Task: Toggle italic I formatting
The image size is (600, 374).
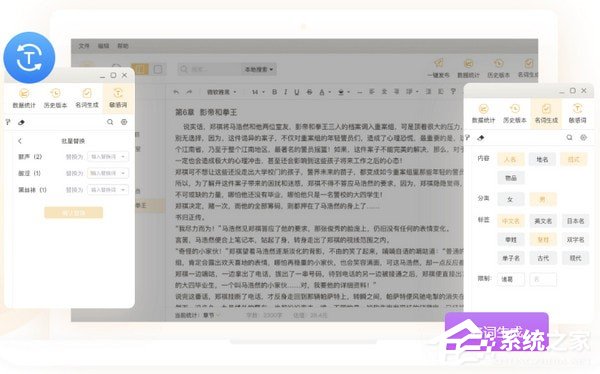Action: click(x=285, y=92)
